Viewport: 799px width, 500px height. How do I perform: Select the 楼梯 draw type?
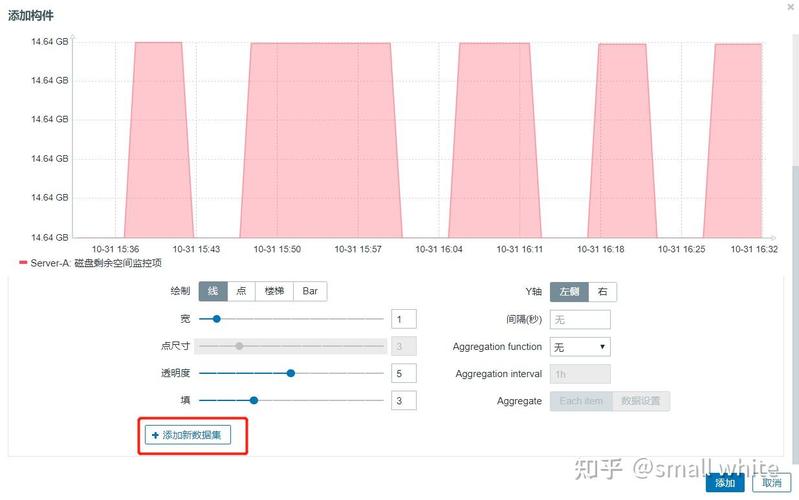pos(274,291)
